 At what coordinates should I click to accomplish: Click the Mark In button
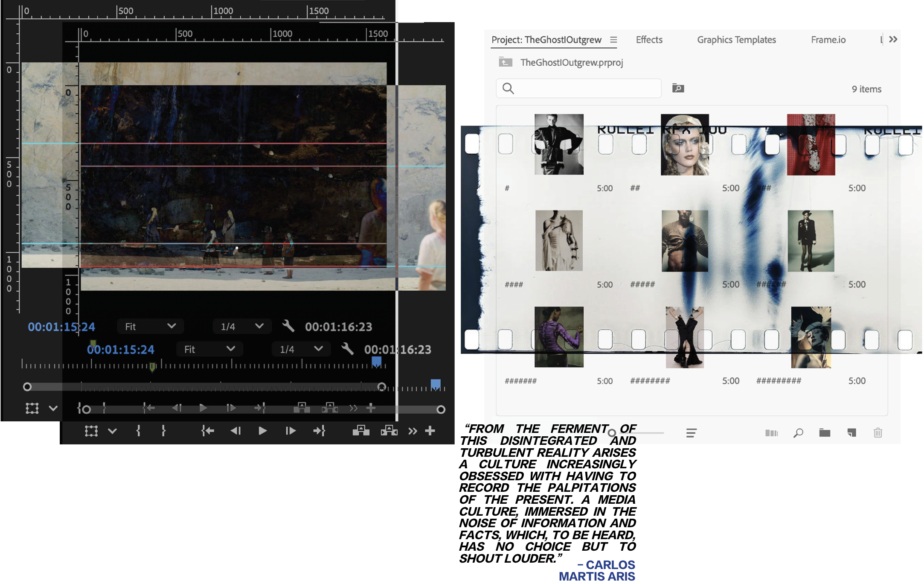(x=139, y=431)
